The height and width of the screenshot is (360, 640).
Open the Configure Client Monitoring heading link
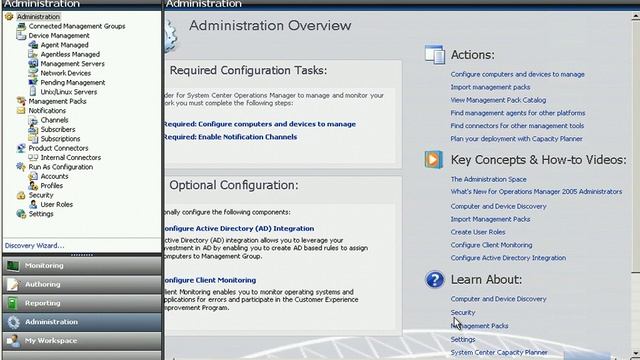click(x=211, y=280)
